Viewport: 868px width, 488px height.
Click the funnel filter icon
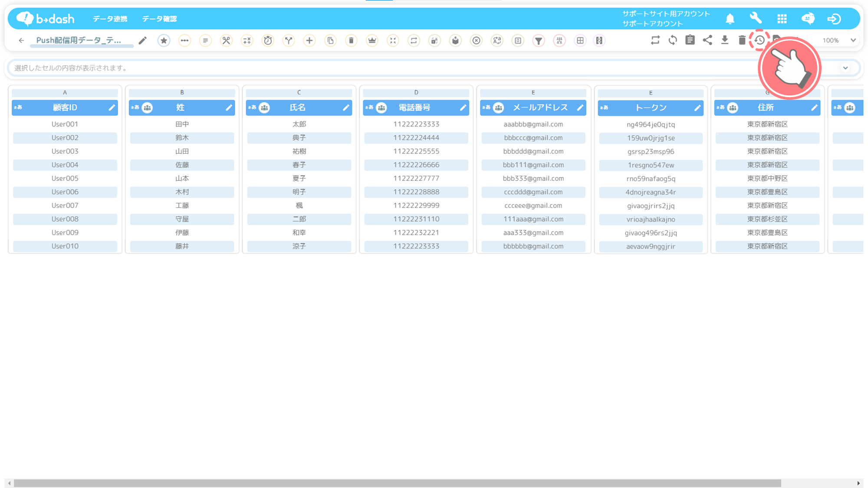(538, 40)
